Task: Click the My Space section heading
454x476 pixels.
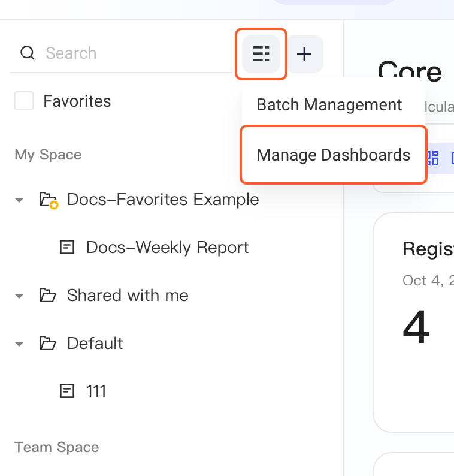Action: (48, 155)
